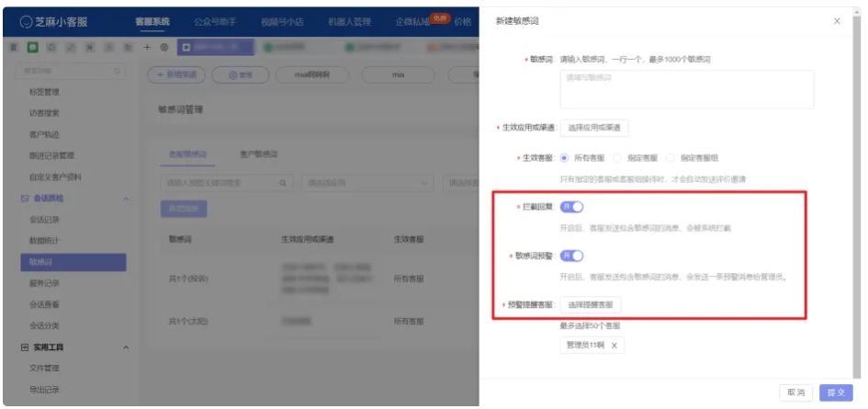Image resolution: width=868 pixels, height=409 pixels.
Task: Collapse the 会话质检 sidebar section chevron
Action: tap(125, 199)
